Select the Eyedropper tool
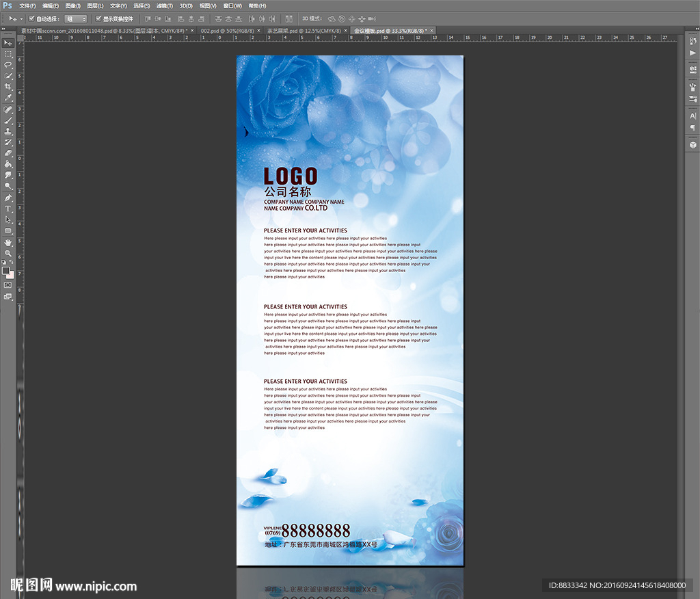Screen dimensions: 700x599 click(x=8, y=97)
